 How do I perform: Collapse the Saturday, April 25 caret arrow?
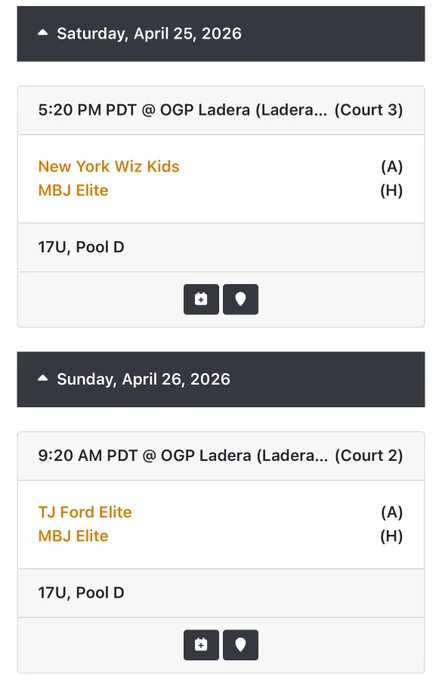(x=43, y=33)
